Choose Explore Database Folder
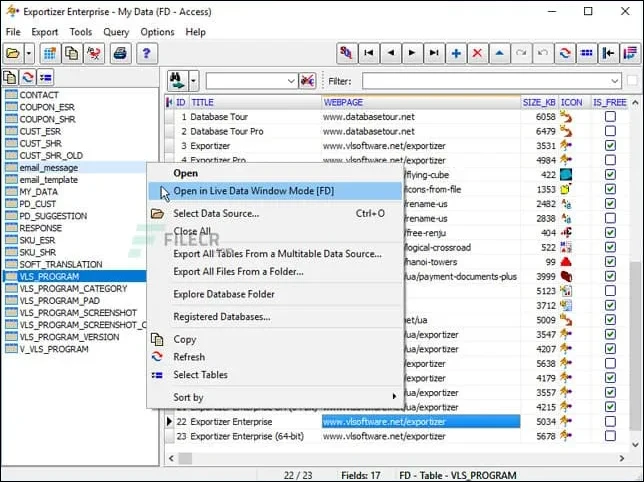 [275, 294]
